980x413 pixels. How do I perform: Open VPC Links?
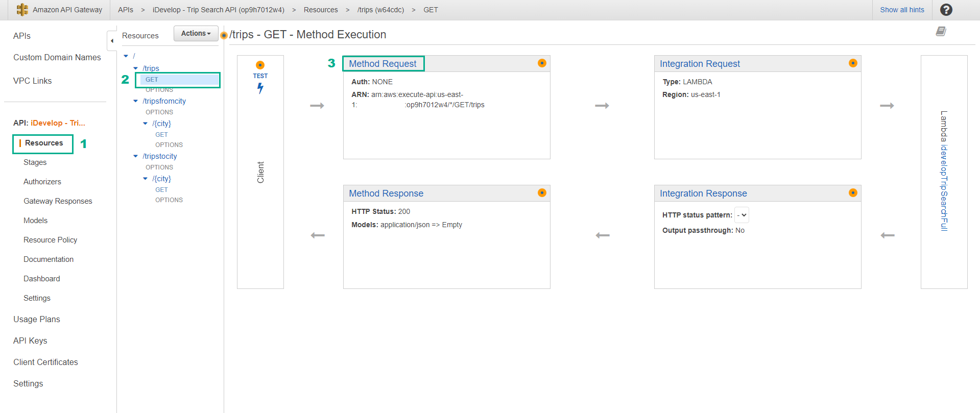[33, 81]
